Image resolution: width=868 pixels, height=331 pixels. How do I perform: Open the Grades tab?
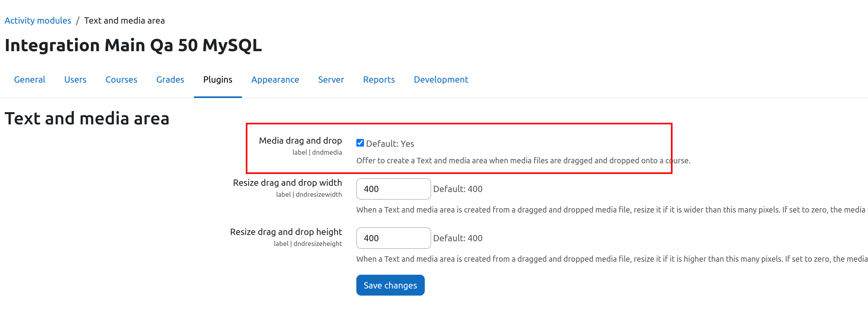pos(170,80)
